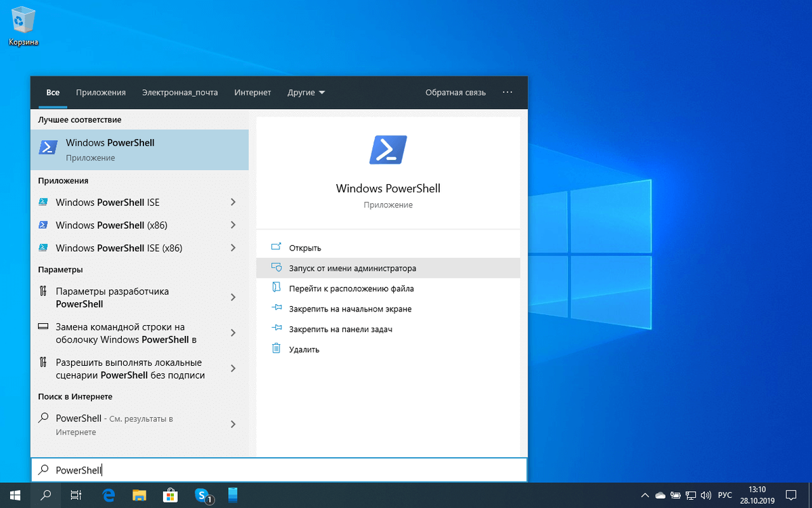Click the power/battery tray icon

click(x=675, y=495)
